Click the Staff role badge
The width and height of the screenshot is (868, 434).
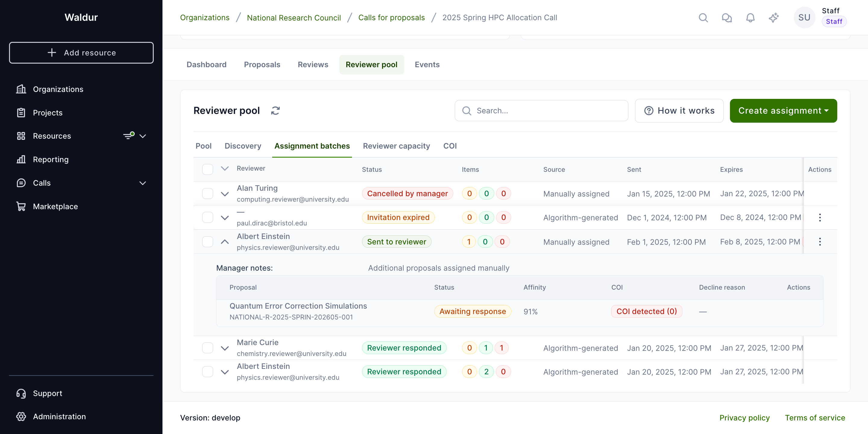point(834,22)
